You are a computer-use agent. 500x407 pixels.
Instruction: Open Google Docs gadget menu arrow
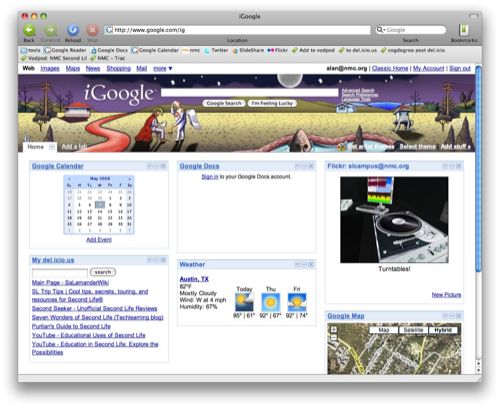pos(297,166)
